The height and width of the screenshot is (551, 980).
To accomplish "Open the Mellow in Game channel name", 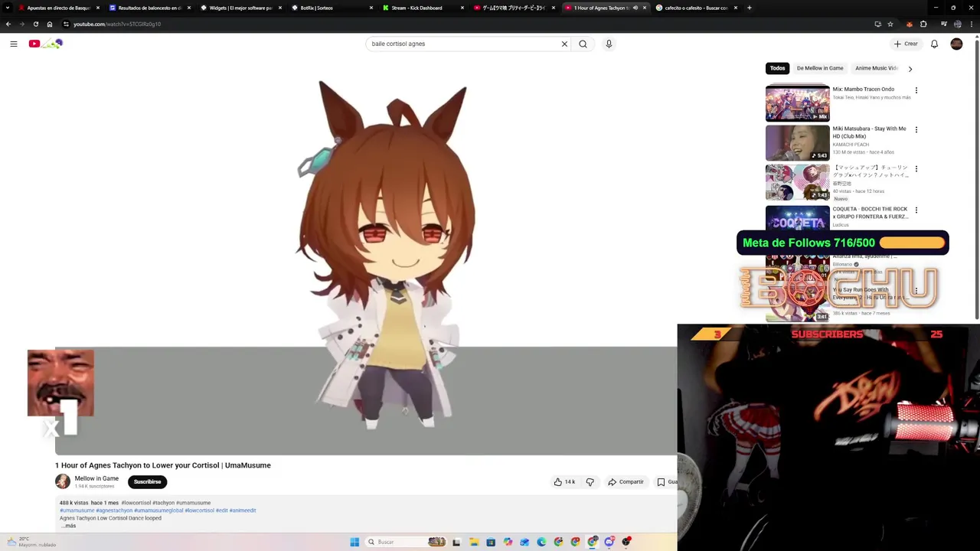I will pyautogui.click(x=96, y=478).
